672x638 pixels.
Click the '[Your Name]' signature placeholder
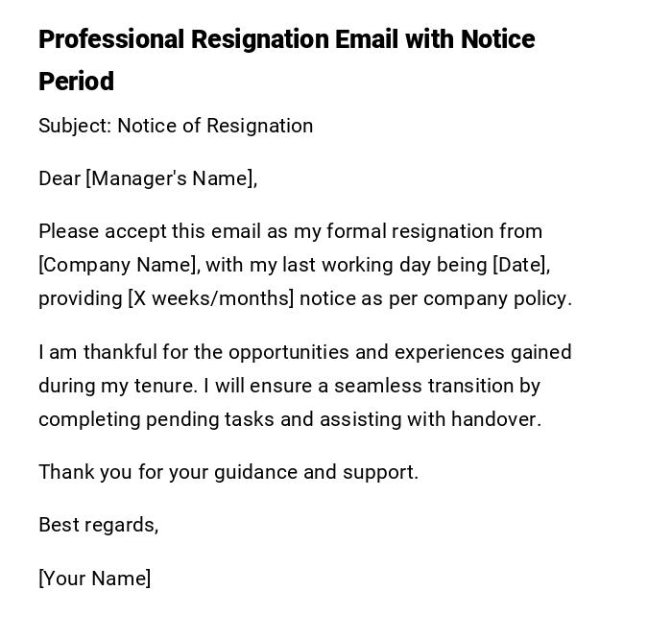[94, 579]
